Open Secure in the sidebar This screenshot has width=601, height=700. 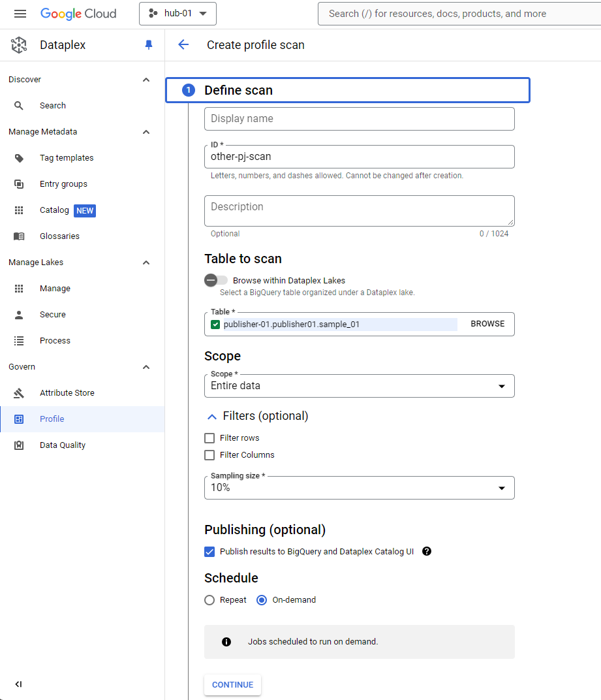[x=82, y=315]
